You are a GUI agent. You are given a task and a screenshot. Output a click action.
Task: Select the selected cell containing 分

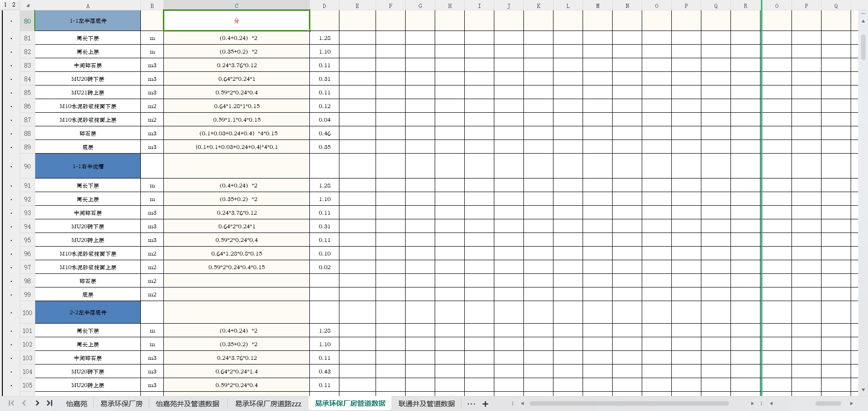click(x=237, y=21)
